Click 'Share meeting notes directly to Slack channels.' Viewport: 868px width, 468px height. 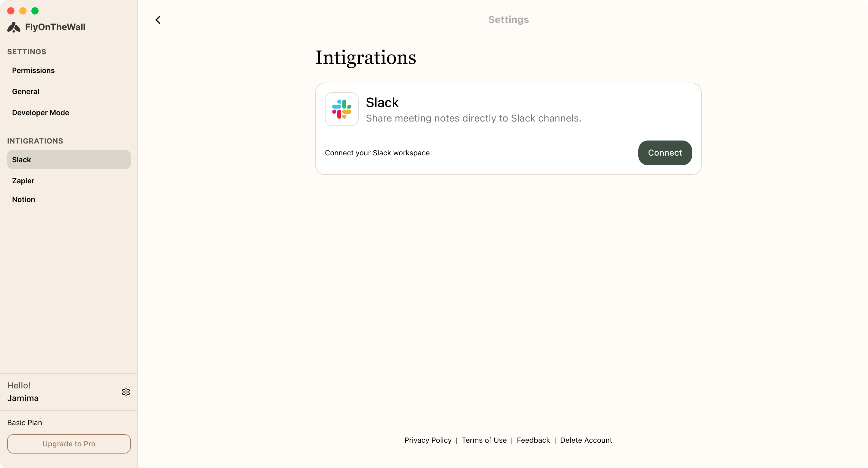pos(473,118)
